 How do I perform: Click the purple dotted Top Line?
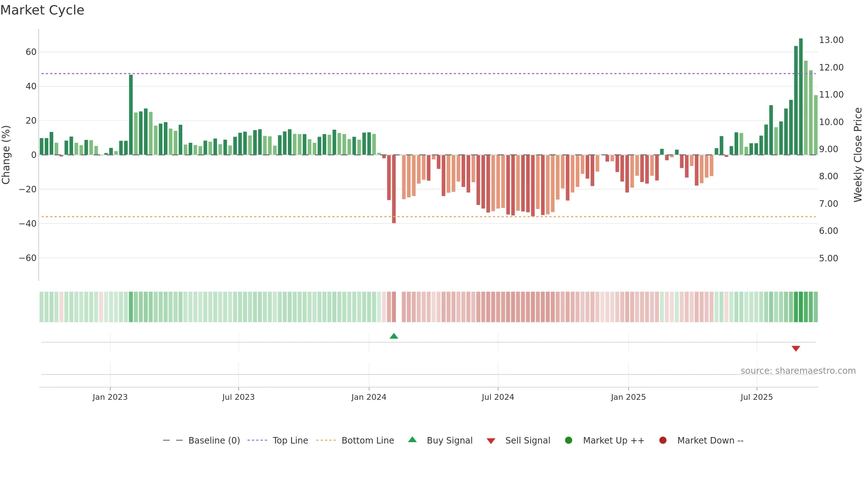pyautogui.click(x=429, y=74)
